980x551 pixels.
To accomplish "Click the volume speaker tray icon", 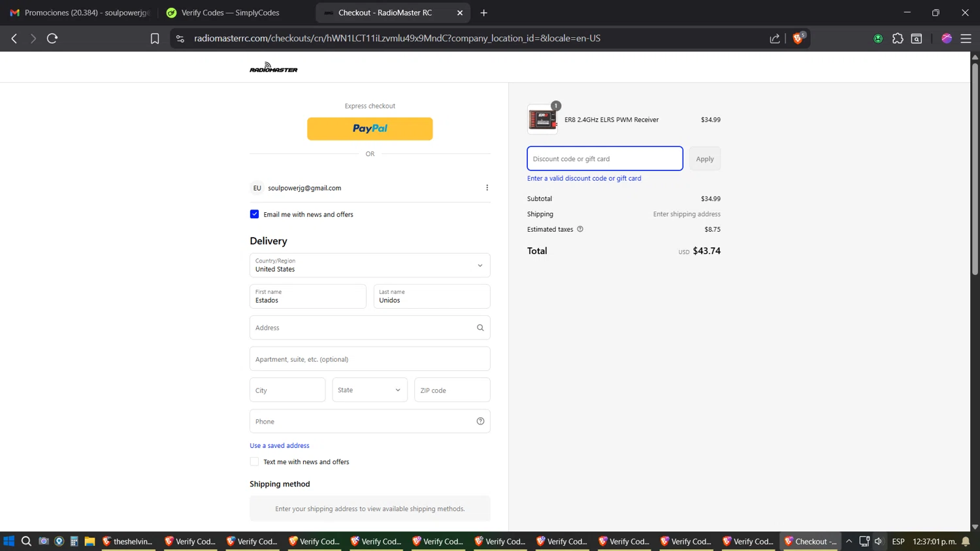I will [x=879, y=541].
